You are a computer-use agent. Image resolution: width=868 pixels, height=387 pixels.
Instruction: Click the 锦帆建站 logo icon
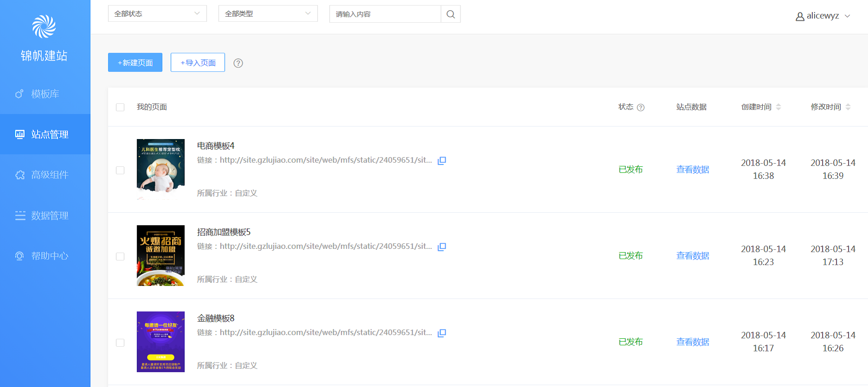pos(44,26)
